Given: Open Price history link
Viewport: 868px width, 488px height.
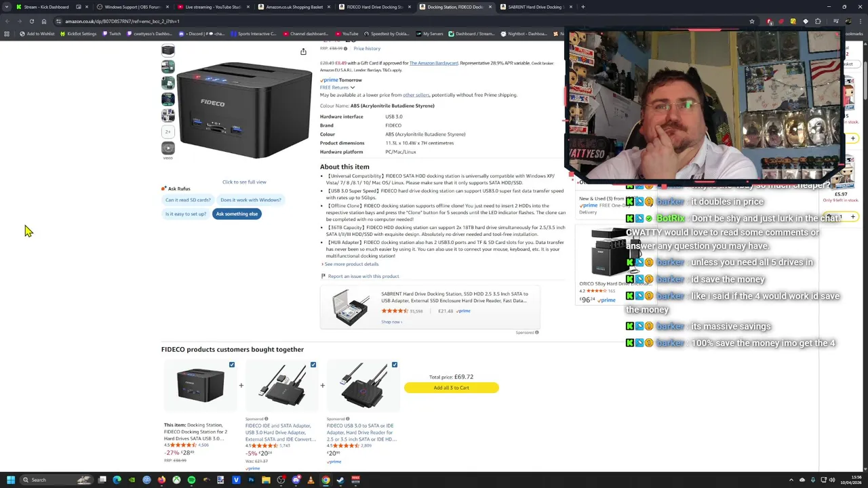Looking at the screenshot, I should click(x=367, y=49).
